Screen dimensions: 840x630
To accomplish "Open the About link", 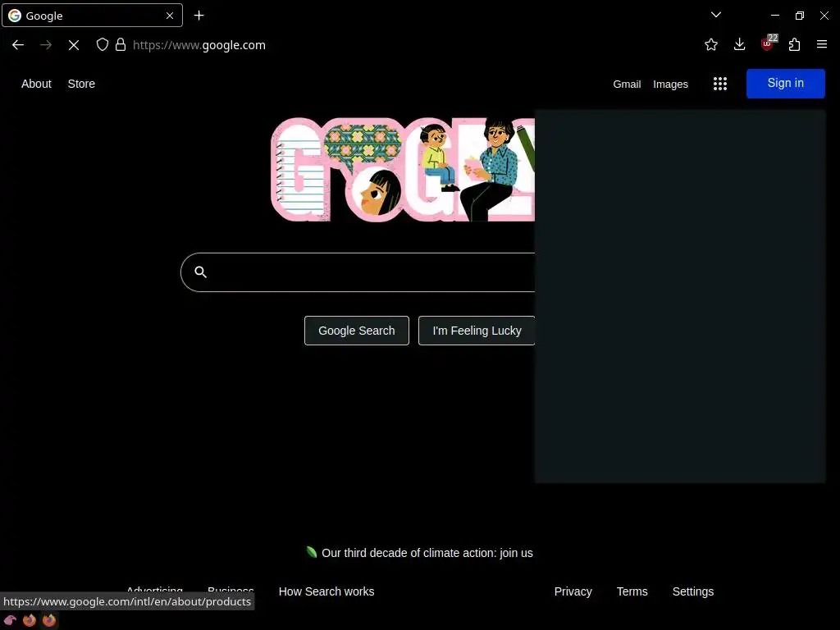I will [x=36, y=84].
